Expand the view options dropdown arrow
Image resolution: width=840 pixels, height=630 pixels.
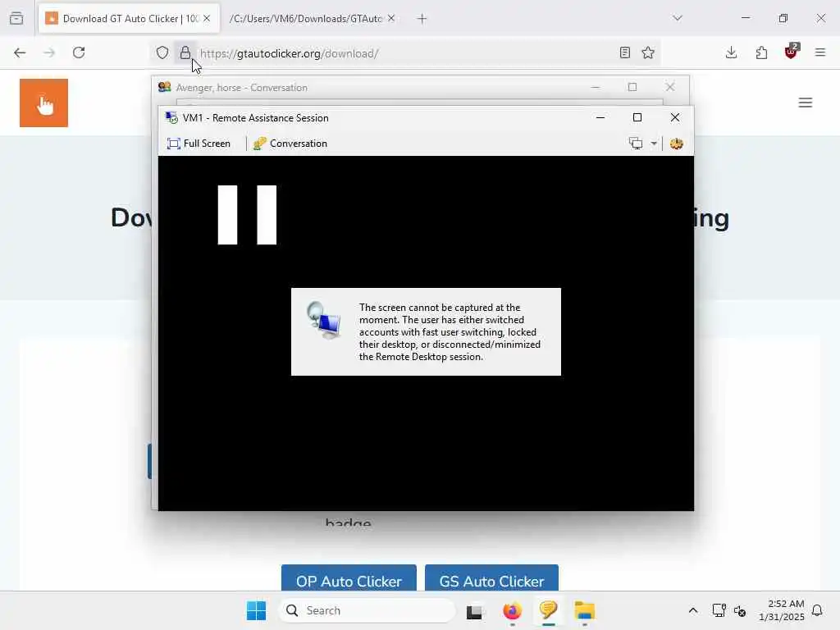(654, 144)
